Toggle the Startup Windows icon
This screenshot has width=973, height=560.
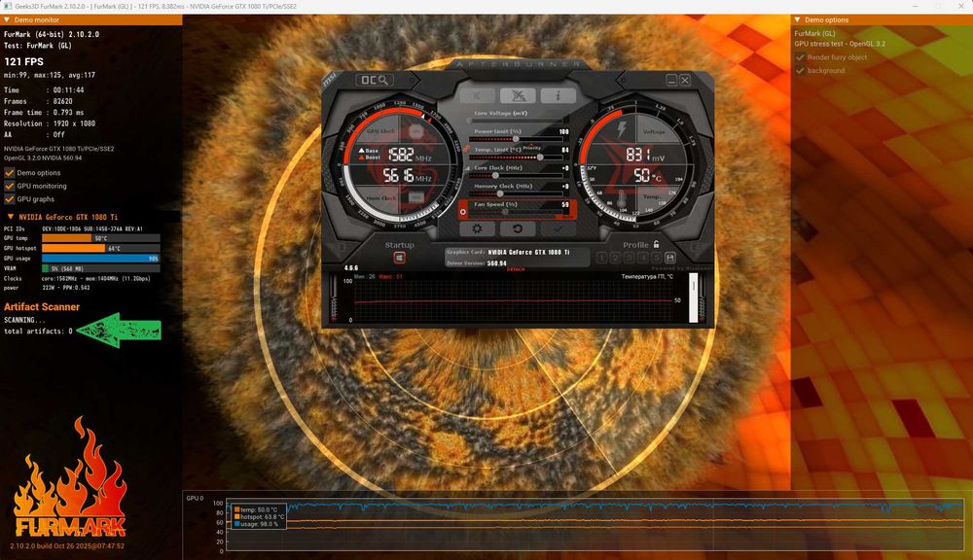coord(400,258)
